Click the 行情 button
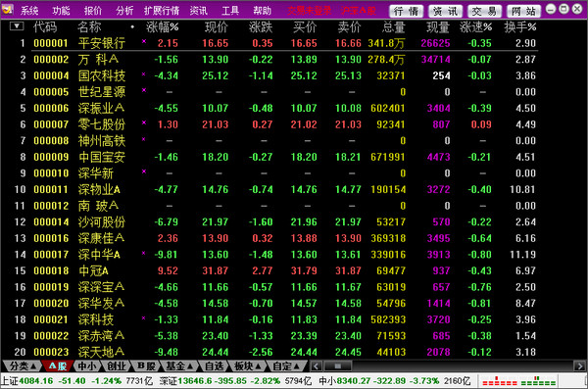Screen dimensions: 588x389 tap(406, 11)
